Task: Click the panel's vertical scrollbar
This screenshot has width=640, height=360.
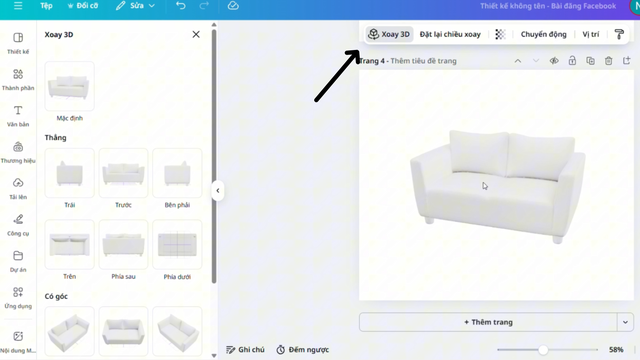Action: pyautogui.click(x=214, y=155)
